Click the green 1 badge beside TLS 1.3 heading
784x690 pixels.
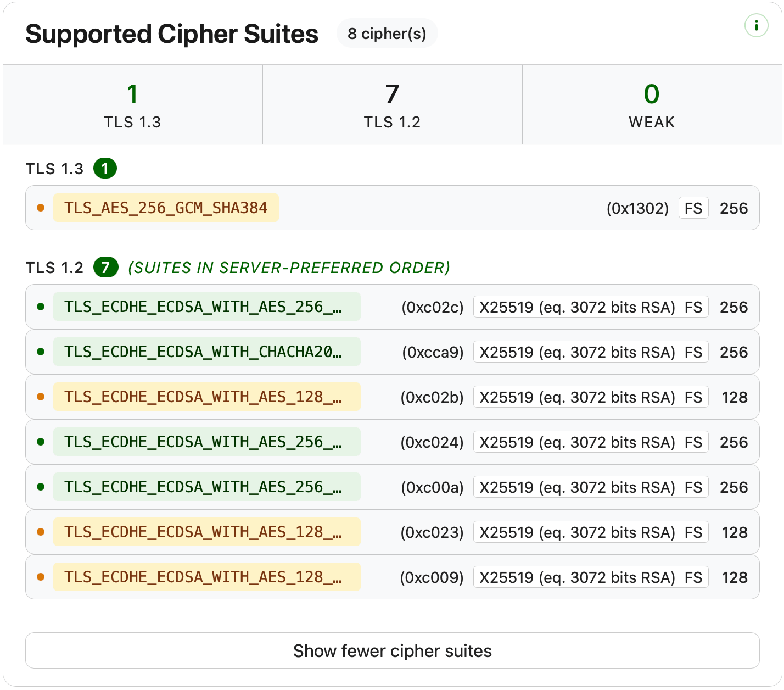[x=105, y=168]
